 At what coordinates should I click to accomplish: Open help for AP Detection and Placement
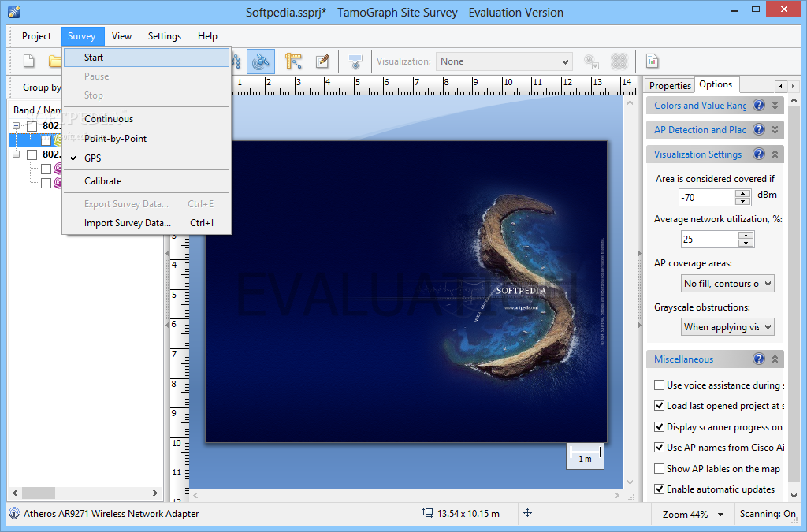click(x=759, y=129)
